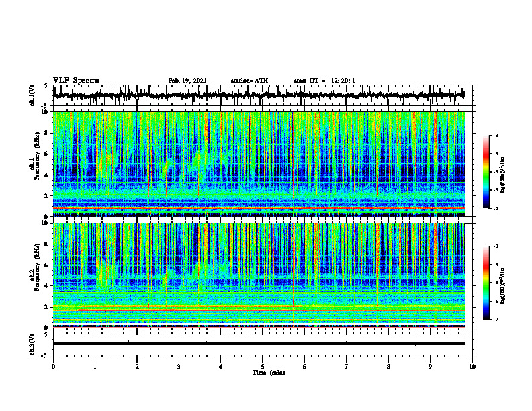Image resolution: width=532 pixels, height=411 pixels.
Task: Click the ch.1 frequency axis "8" label
Action: [x=47, y=133]
